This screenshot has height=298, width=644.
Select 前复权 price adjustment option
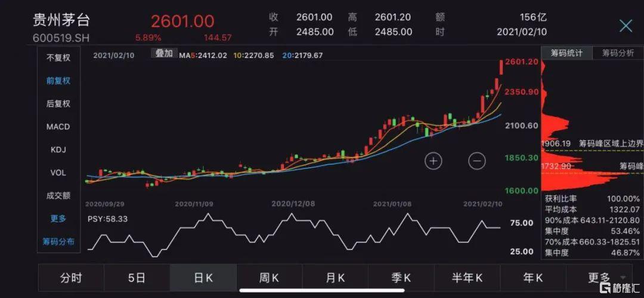[58, 81]
